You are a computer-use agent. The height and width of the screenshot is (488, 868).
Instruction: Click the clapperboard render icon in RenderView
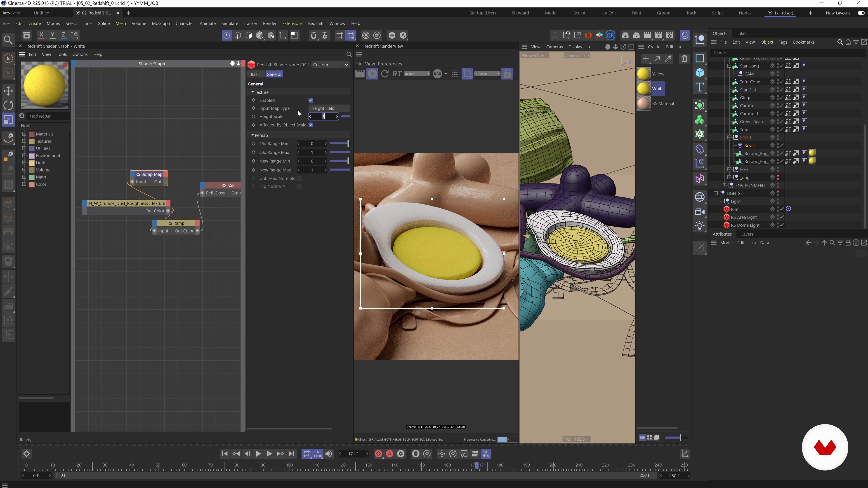[x=360, y=74]
